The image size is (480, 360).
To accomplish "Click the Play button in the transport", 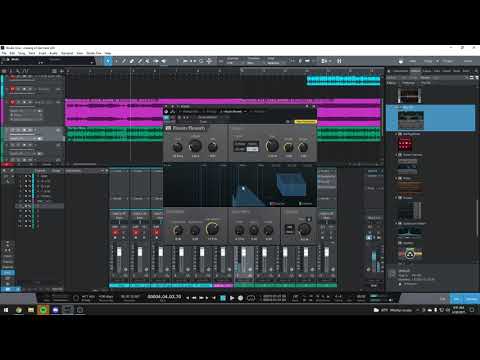I will pyautogui.click(x=232, y=298).
